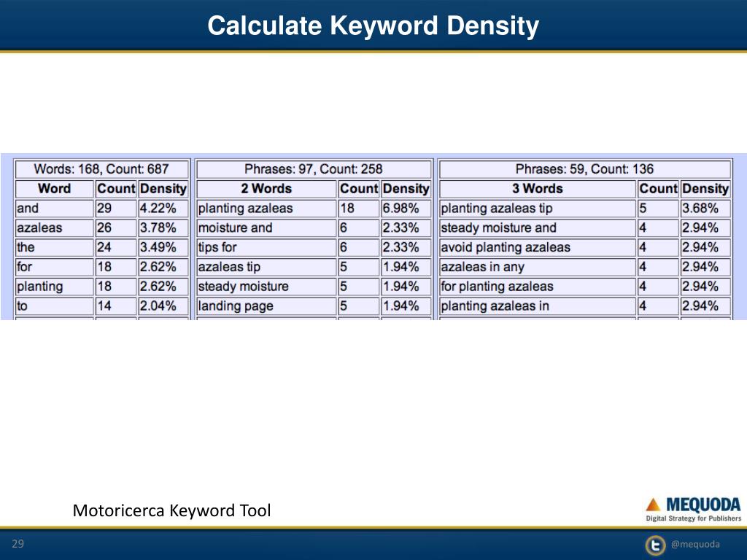The height and width of the screenshot is (560, 747).
Task: Click the 4.22% density cell
Action: [x=163, y=208]
